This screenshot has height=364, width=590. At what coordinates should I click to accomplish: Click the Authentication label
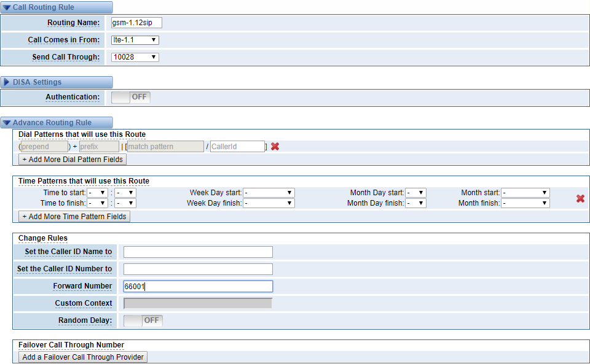73,97
